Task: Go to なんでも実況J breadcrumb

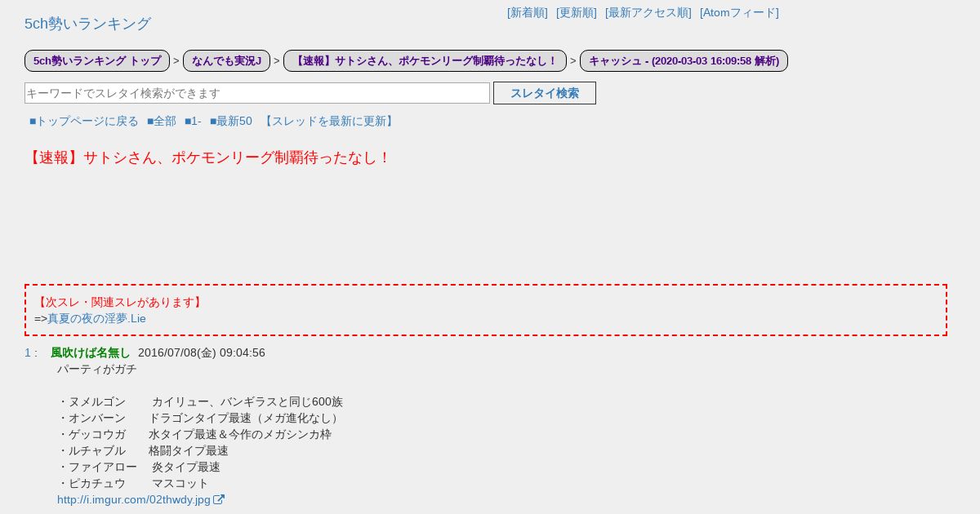Action: (x=226, y=60)
